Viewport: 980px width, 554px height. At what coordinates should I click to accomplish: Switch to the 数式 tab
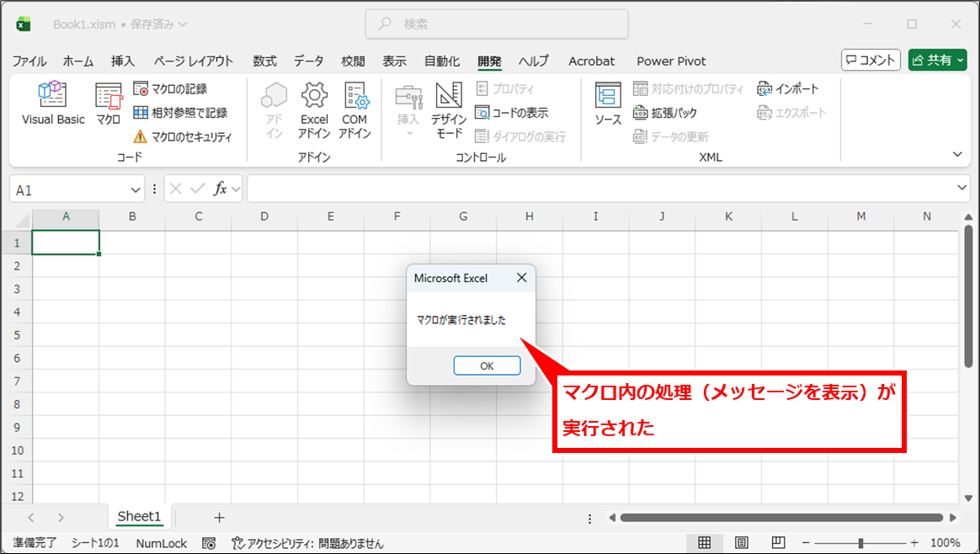click(x=264, y=61)
